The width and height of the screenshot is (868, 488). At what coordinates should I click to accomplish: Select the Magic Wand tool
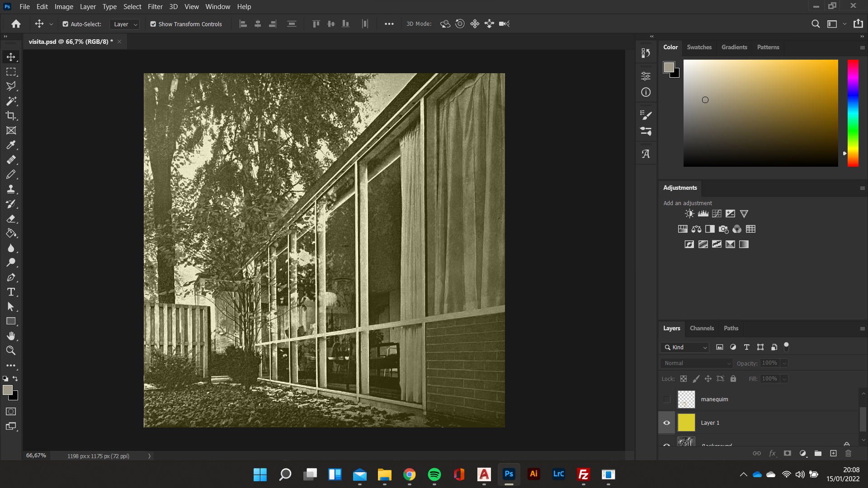pyautogui.click(x=11, y=101)
